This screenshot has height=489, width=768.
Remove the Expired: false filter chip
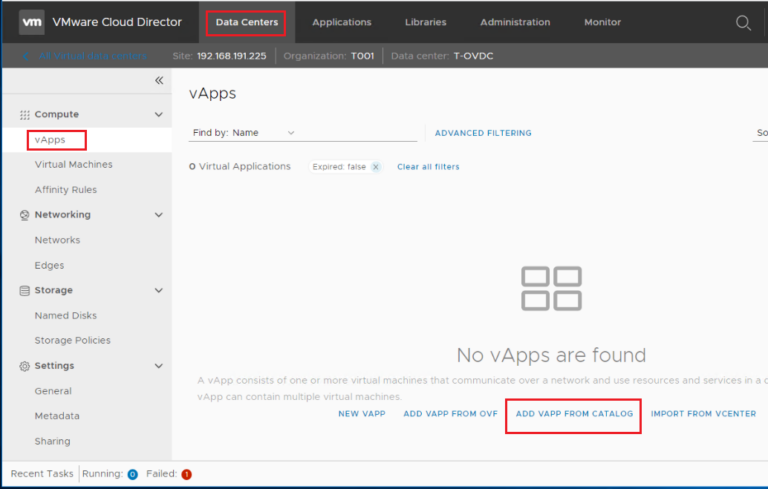[x=376, y=167]
